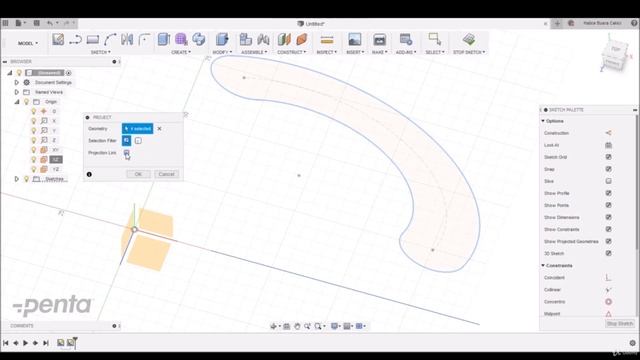Click the view cube at top right
Screen dimensions: 640x360
point(615,56)
